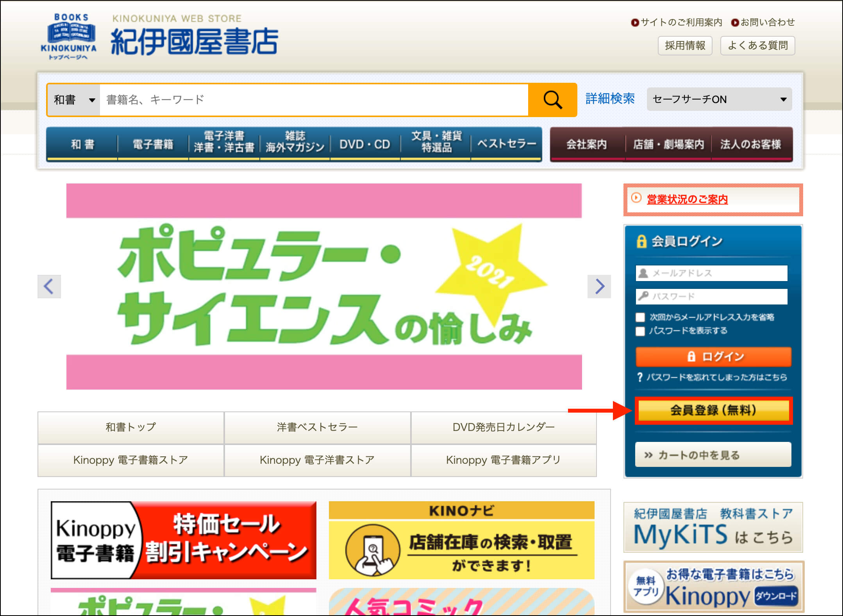This screenshot has height=616, width=843.
Task: Open Kinoppy 特価セール campaign banner
Action: click(184, 540)
